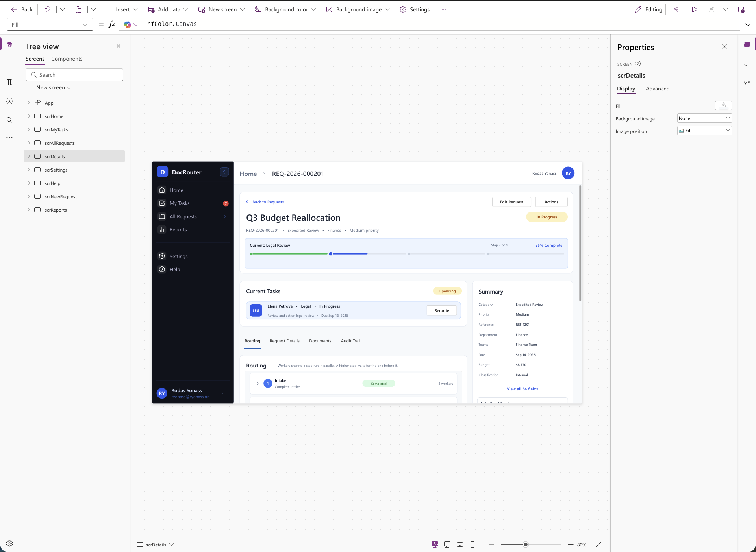The width and height of the screenshot is (756, 552).
Task: Click the Preview app play icon
Action: click(x=695, y=9)
